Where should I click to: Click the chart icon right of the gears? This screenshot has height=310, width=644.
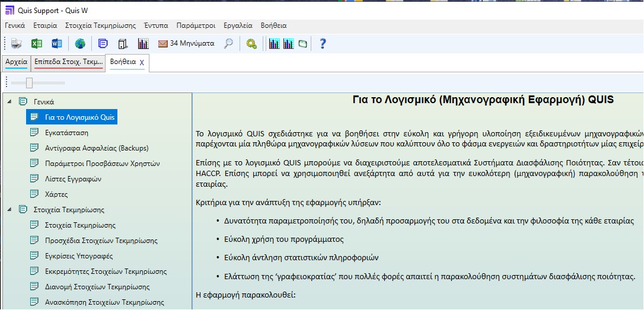[x=275, y=43]
